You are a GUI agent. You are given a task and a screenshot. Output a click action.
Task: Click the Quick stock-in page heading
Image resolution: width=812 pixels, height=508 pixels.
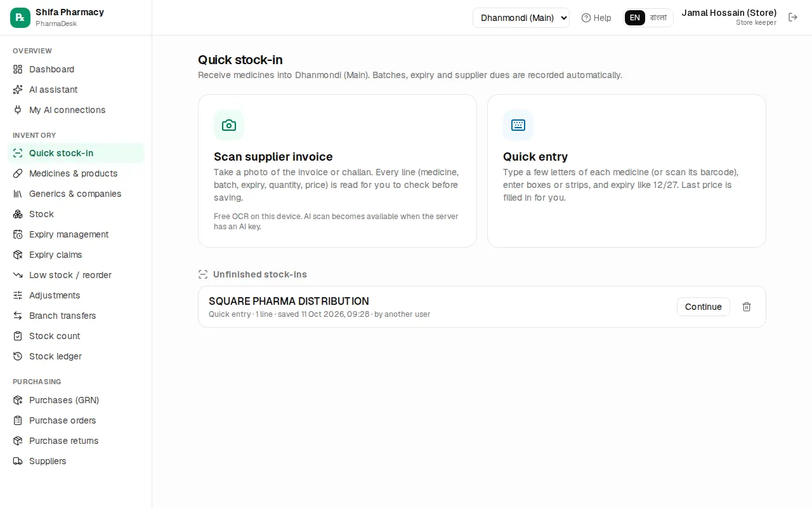click(x=240, y=60)
